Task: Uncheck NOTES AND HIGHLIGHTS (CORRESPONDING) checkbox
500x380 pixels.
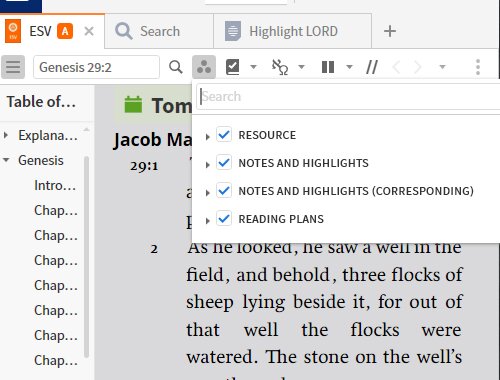Action: (224, 191)
